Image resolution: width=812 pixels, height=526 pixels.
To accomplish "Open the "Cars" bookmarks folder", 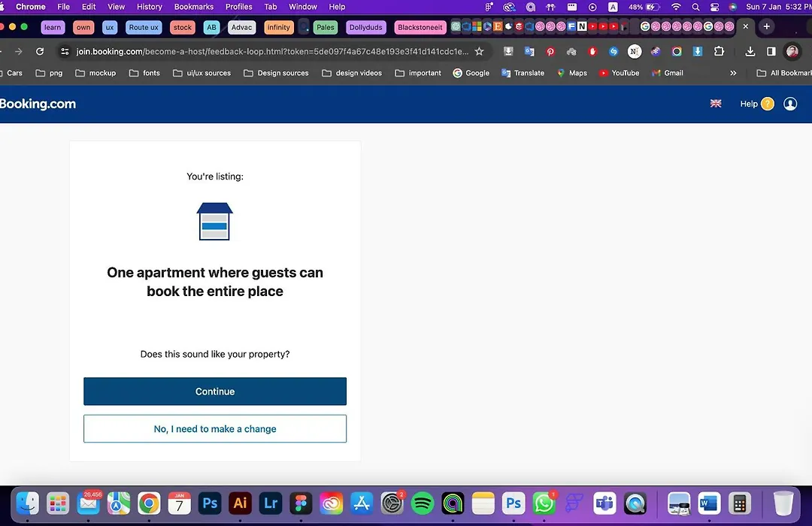I will pos(11,73).
